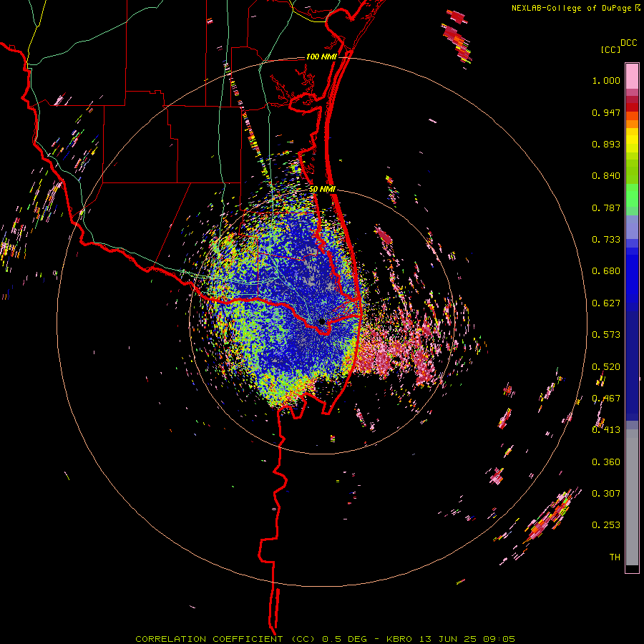The image size is (644, 644).
Task: Click the 0.520 scale value
Action: coord(606,367)
